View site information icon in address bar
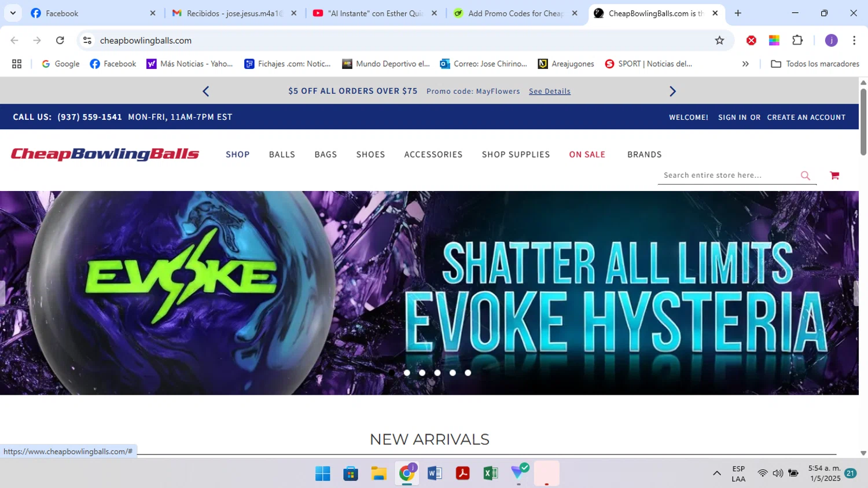868x488 pixels. click(87, 41)
